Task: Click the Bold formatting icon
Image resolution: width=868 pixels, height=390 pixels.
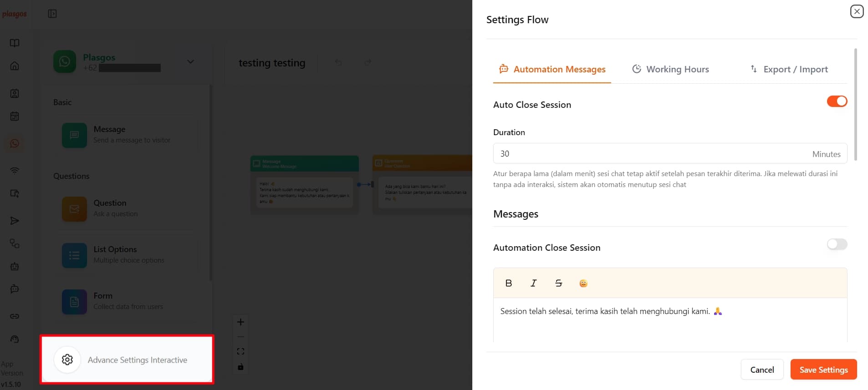Action: pyautogui.click(x=509, y=283)
